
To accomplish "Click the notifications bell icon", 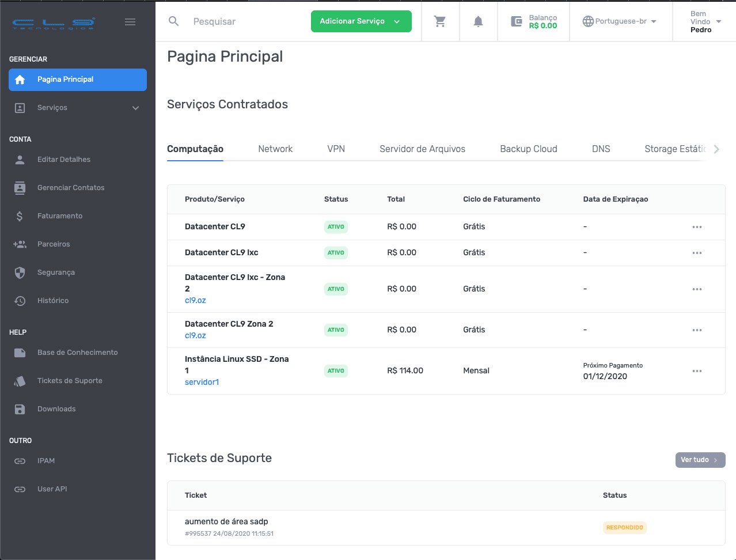I will 478,21.
